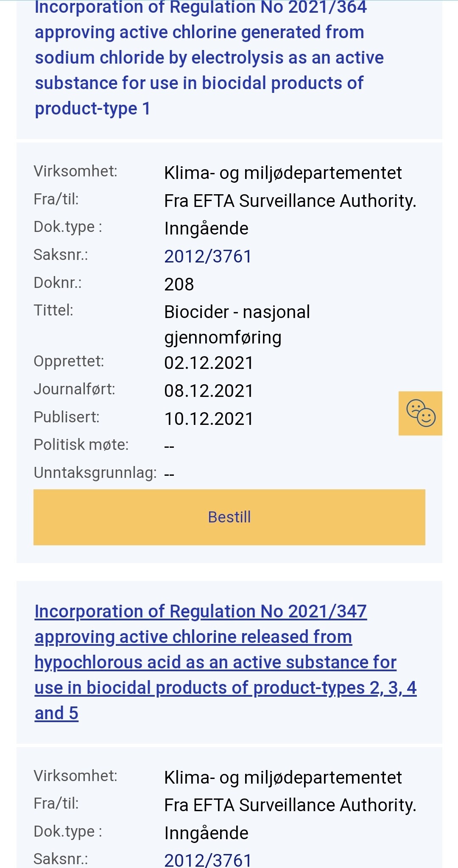Select Klima- og miljødepartementet in the first record
This screenshot has width=458, height=868.
pyautogui.click(x=283, y=173)
